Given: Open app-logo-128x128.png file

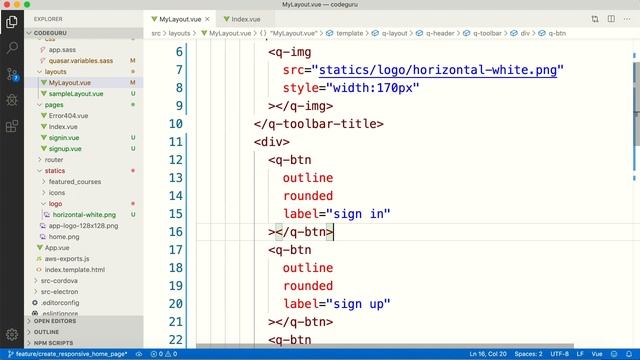Looking at the screenshot, I should click(x=84, y=226).
